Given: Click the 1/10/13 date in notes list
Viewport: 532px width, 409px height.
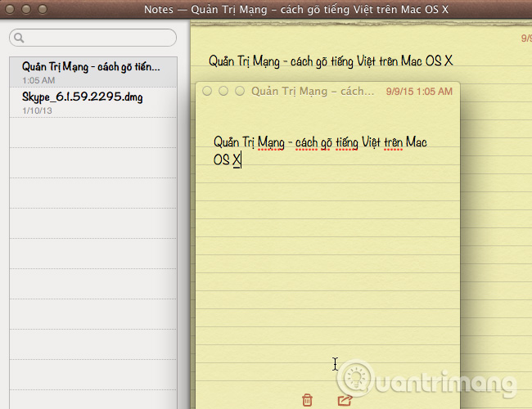Looking at the screenshot, I should pyautogui.click(x=37, y=110).
